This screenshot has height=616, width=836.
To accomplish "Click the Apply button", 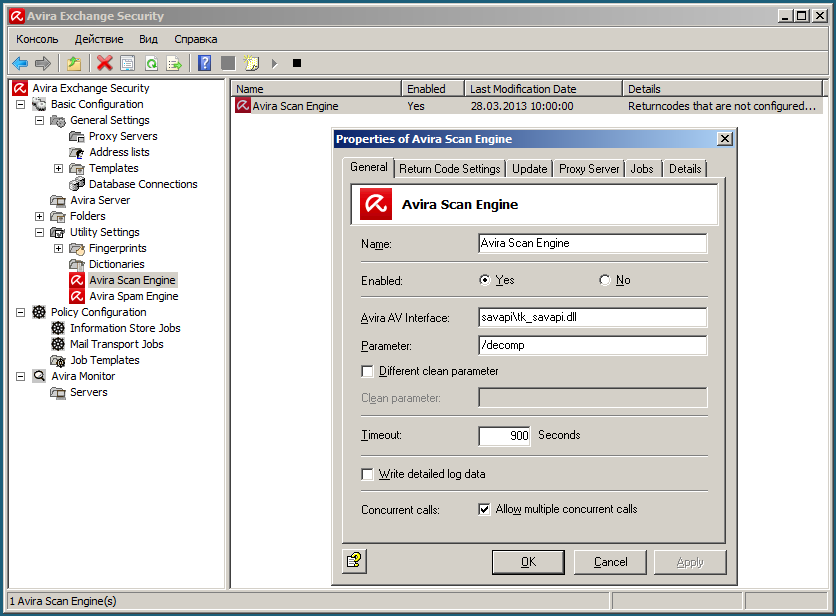I will coord(690,562).
